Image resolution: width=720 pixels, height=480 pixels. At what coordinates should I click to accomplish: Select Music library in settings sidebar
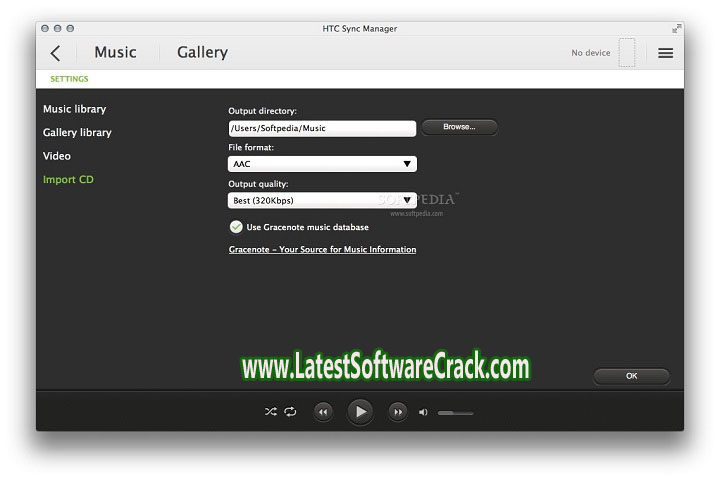tap(74, 109)
